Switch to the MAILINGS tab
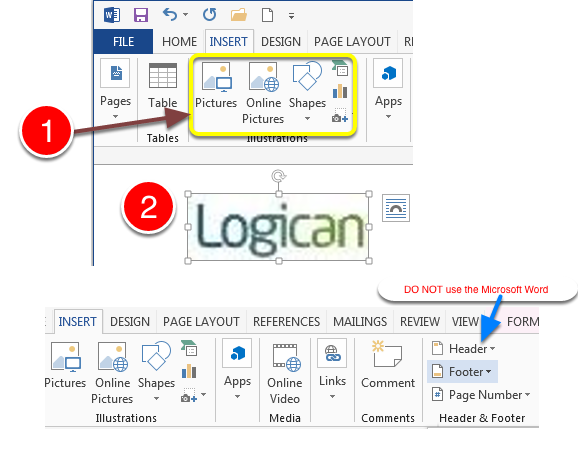Screen dimensions: 578x460 [x=360, y=322]
